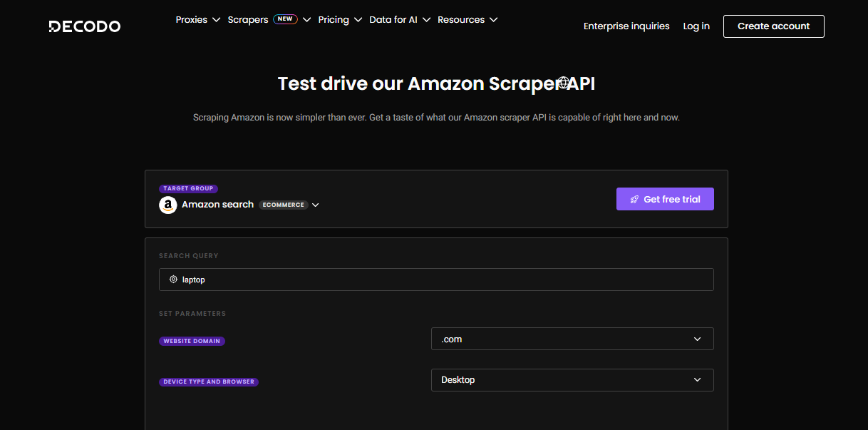Expand the Data for AI menu
This screenshot has width=868, height=430.
400,20
